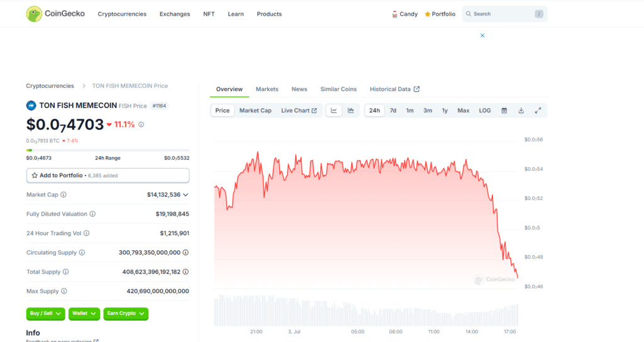This screenshot has width=644, height=342.
Task: Focus the Search input field
Action: [x=504, y=14]
